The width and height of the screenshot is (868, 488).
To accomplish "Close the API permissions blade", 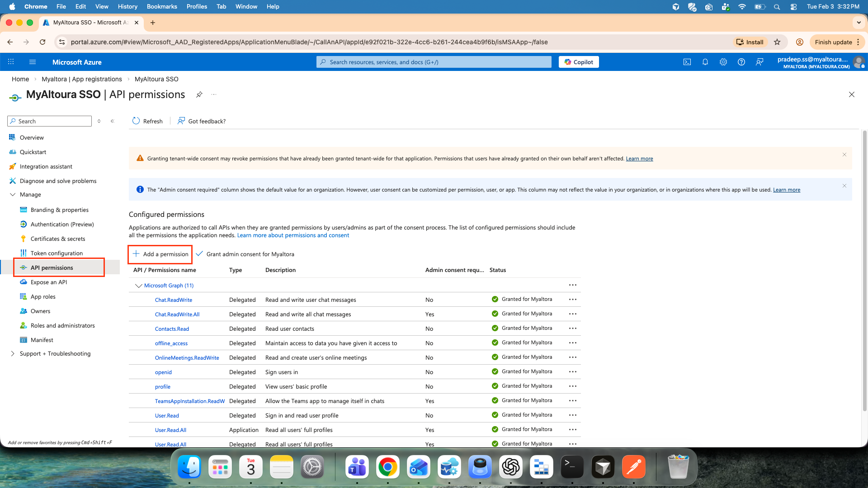I will pos(852,94).
